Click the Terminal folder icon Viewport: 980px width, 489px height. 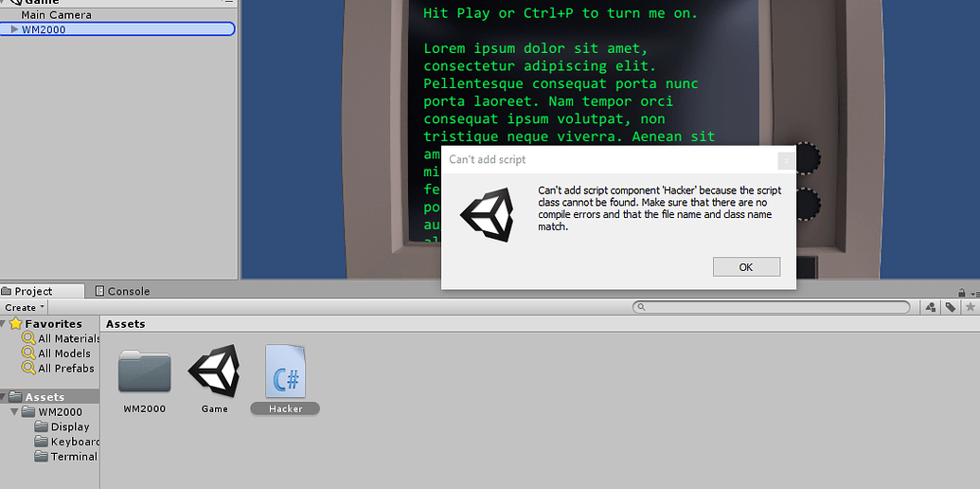[x=42, y=457]
